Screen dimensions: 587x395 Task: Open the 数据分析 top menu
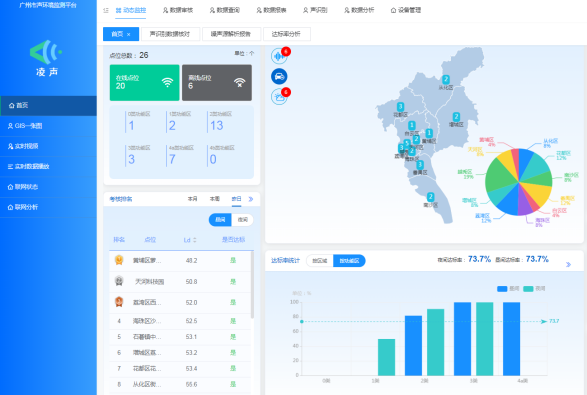(359, 10)
